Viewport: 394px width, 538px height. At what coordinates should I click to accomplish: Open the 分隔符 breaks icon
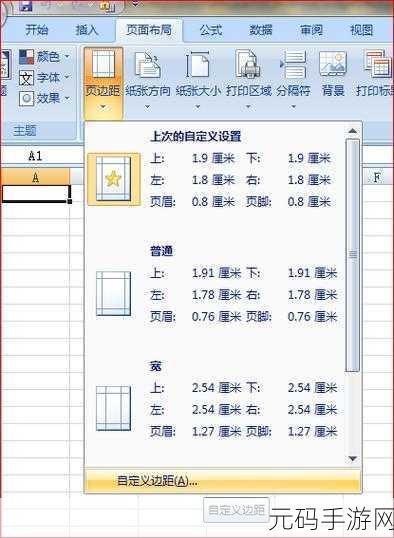pos(293,65)
